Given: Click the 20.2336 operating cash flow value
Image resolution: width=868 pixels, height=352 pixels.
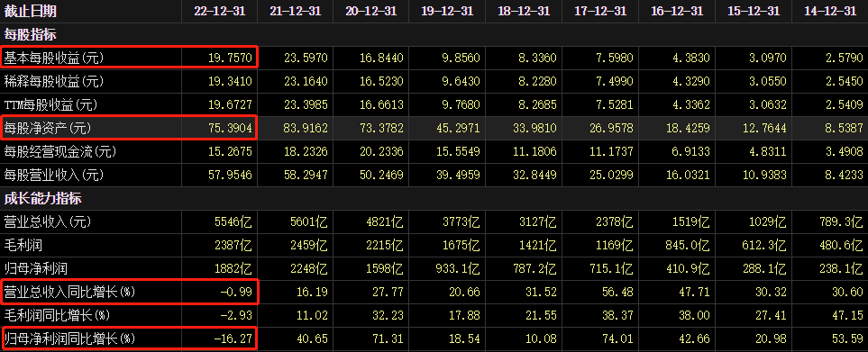Looking at the screenshot, I should 381,152.
